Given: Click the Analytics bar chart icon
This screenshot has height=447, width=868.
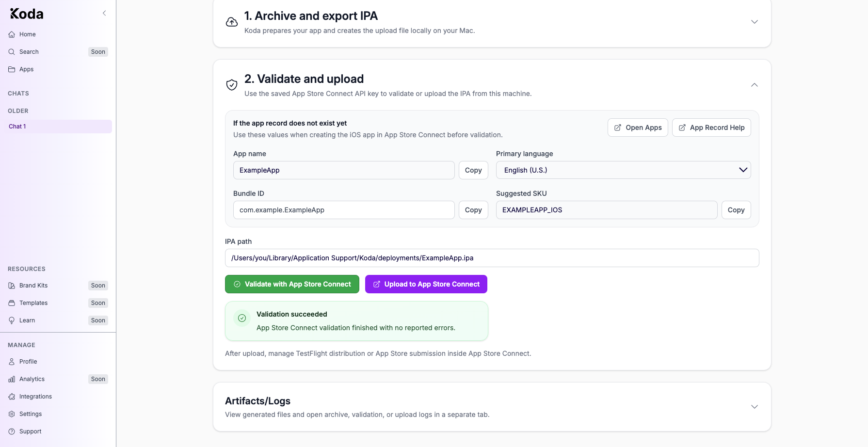Looking at the screenshot, I should coord(12,379).
